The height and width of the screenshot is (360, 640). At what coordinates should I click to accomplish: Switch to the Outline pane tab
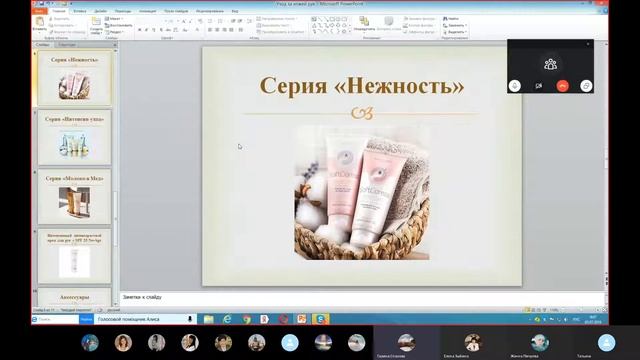67,44
